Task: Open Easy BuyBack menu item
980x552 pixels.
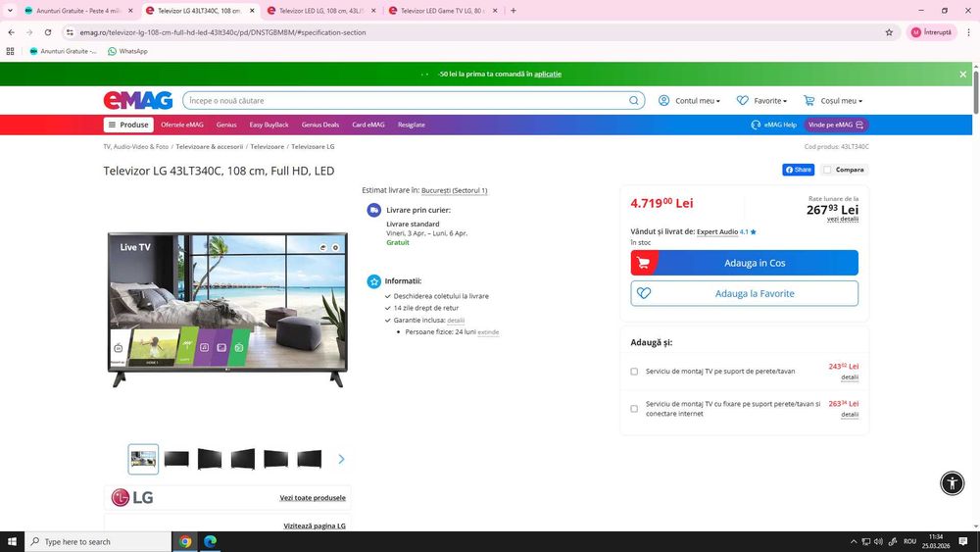Action: coord(269,125)
